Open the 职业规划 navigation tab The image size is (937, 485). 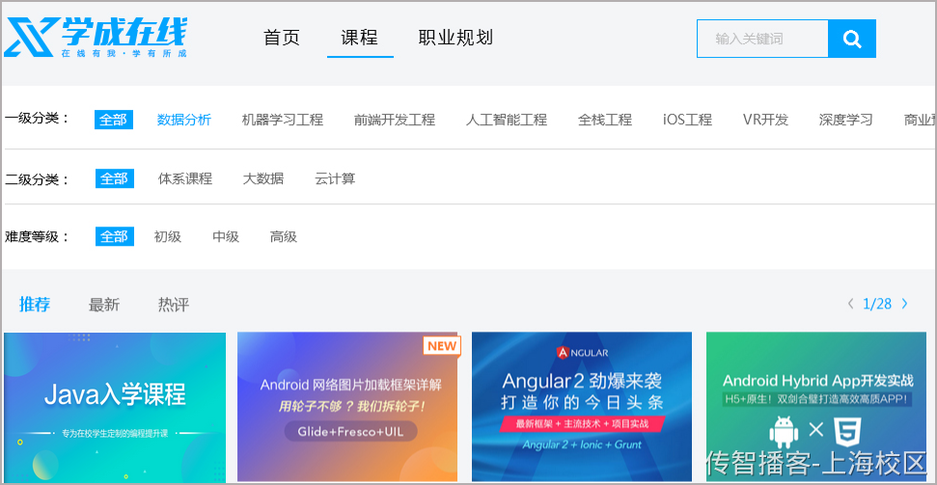pos(456,38)
